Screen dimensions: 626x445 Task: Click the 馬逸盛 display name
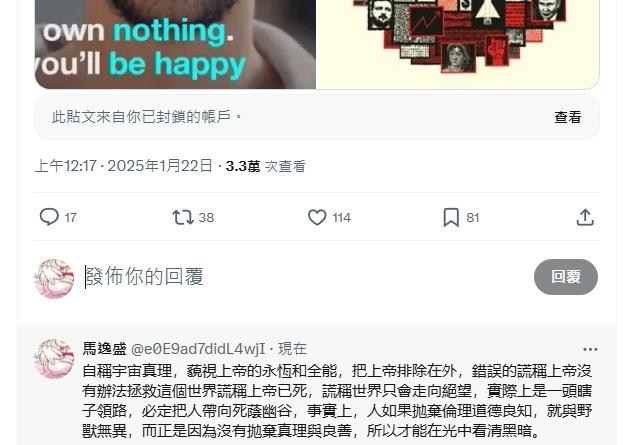(x=105, y=349)
